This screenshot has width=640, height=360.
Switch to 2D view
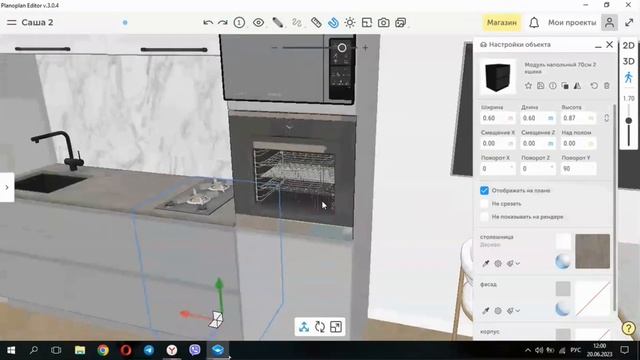click(x=629, y=46)
